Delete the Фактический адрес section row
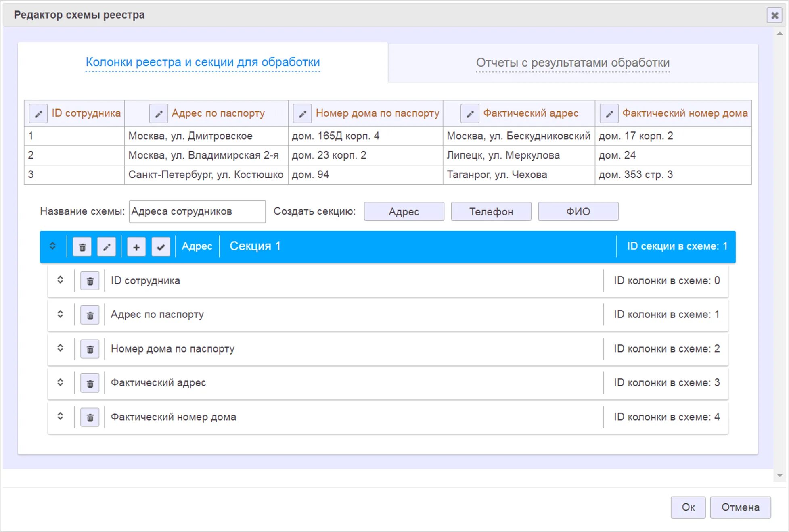The image size is (789, 532). coord(90,383)
